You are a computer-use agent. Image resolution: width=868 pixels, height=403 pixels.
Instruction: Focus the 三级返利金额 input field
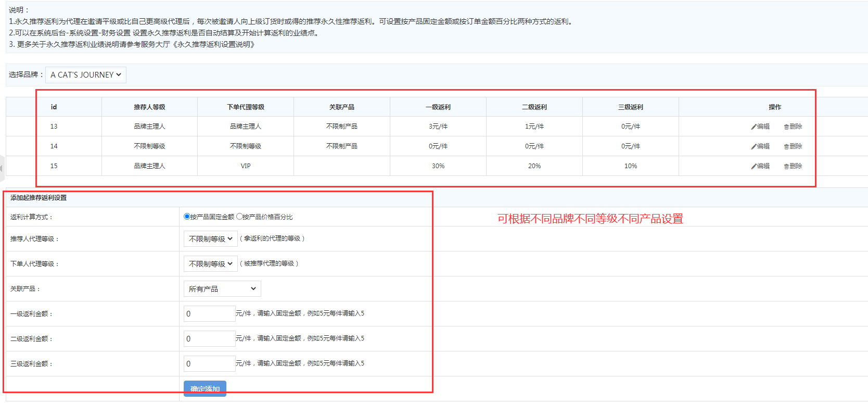click(209, 363)
